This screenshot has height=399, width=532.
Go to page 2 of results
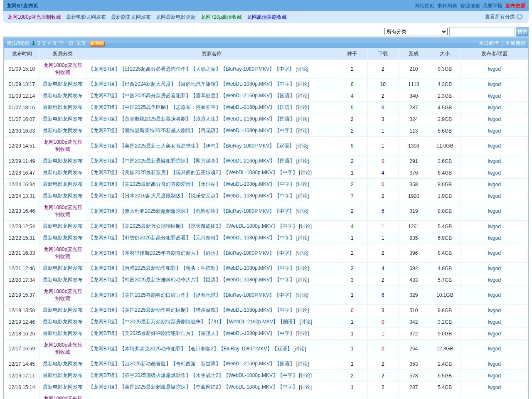39,43
